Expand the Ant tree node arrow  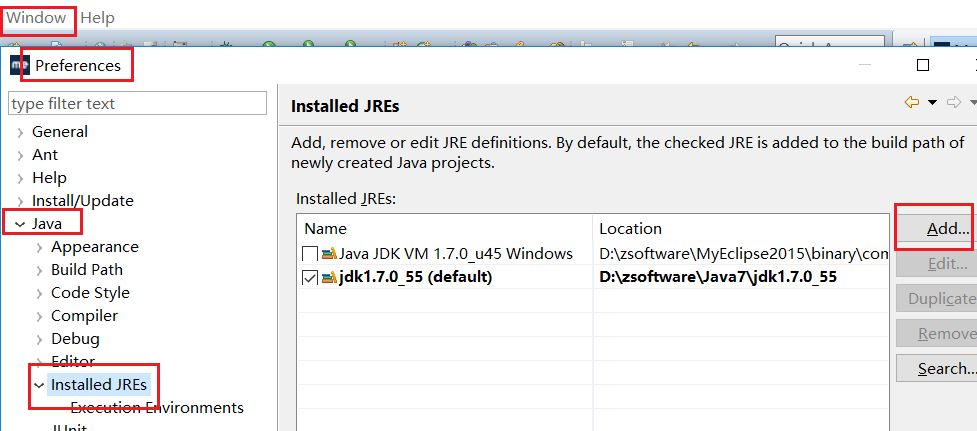click(21, 156)
